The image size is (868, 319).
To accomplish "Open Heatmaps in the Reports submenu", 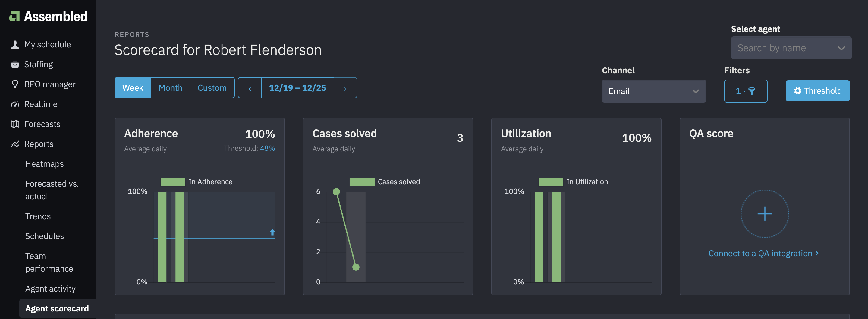I will point(45,164).
